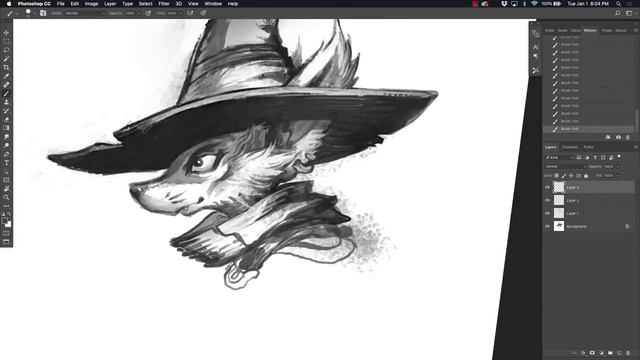640x360 pixels.
Task: Hide Layer 2 visibility eye
Action: pos(548,200)
